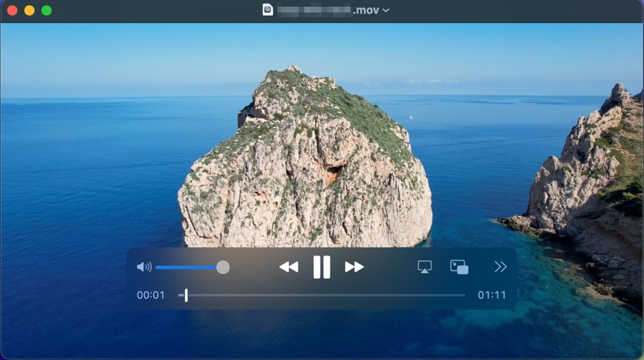
Task: Click the timeline playhead marker
Action: pyautogui.click(x=186, y=295)
